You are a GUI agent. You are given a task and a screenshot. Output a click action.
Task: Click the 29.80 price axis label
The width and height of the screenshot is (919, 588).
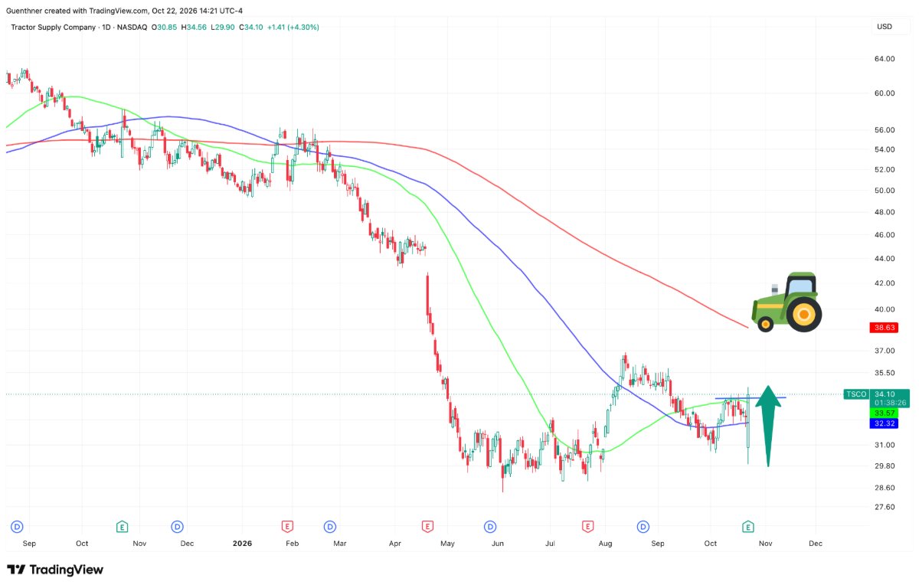[x=885, y=466]
